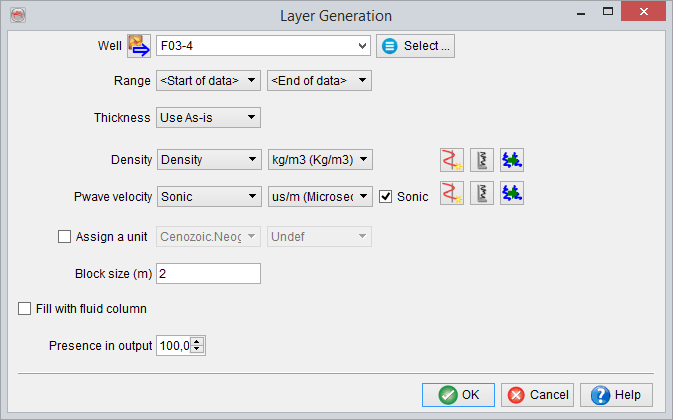Click the well import icon beside Well label
The height and width of the screenshot is (420, 673).
pos(140,46)
